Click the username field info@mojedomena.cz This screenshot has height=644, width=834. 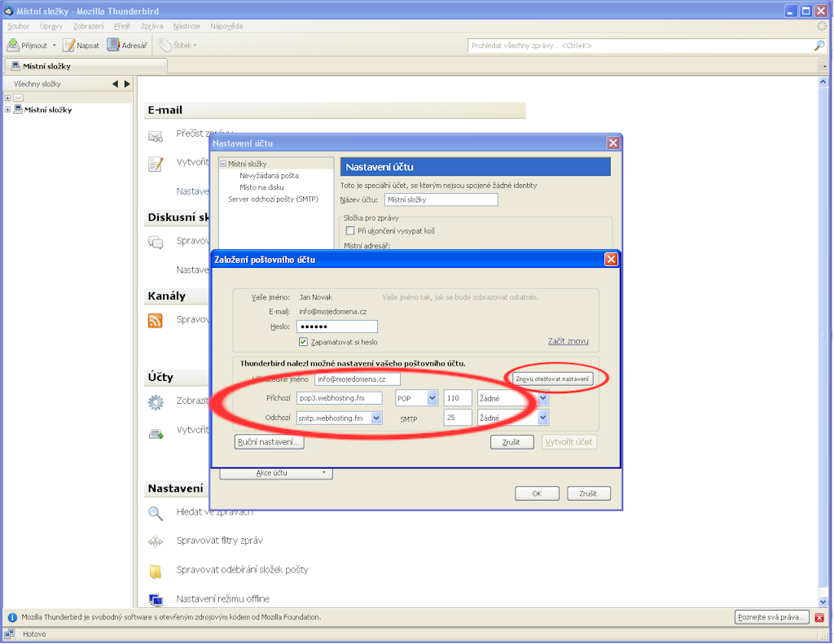tap(358, 379)
